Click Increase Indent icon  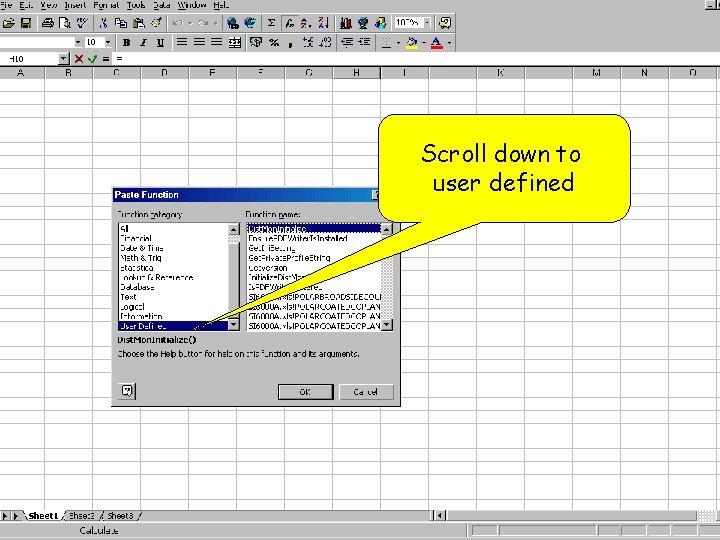point(365,43)
